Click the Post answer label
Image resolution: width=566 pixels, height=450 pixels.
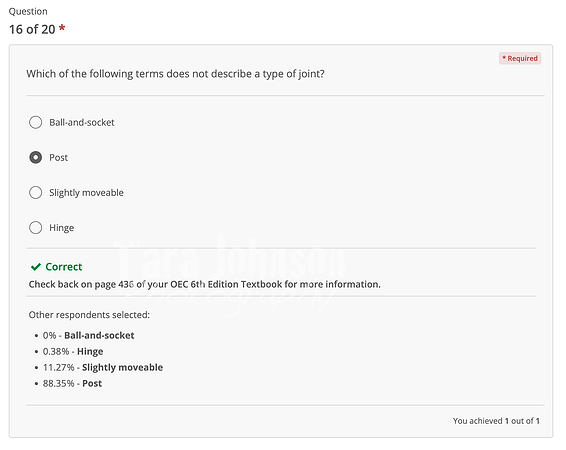58,157
